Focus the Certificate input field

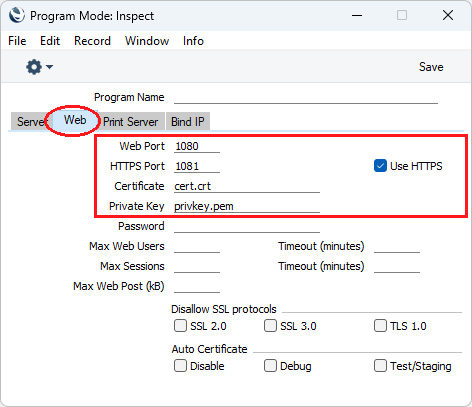pyautogui.click(x=247, y=186)
